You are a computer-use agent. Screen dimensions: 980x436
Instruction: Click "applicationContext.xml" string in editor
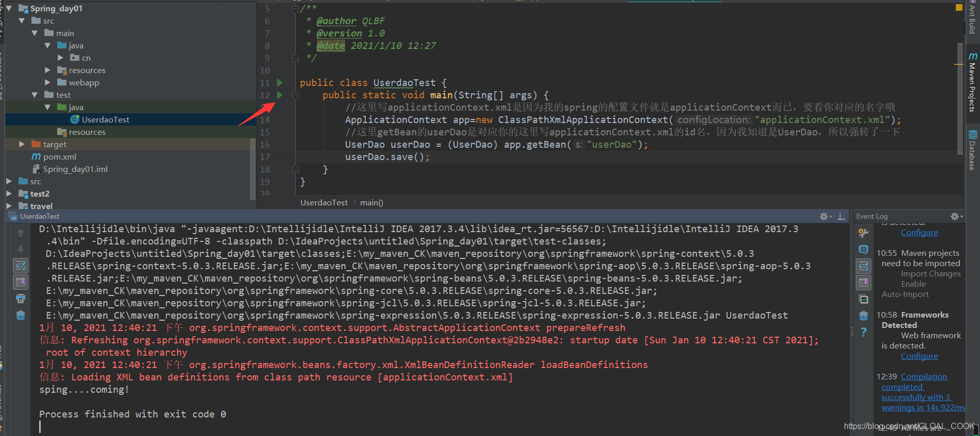pos(822,119)
